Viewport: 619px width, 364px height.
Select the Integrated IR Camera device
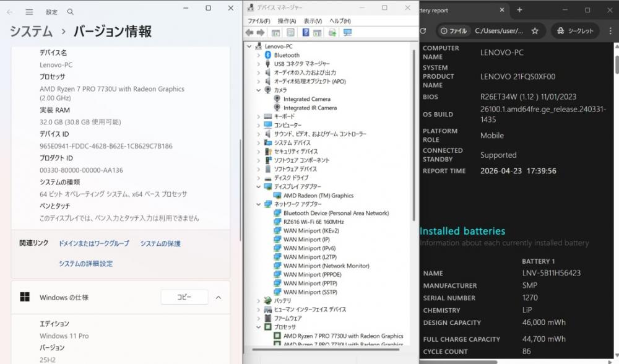coord(309,108)
